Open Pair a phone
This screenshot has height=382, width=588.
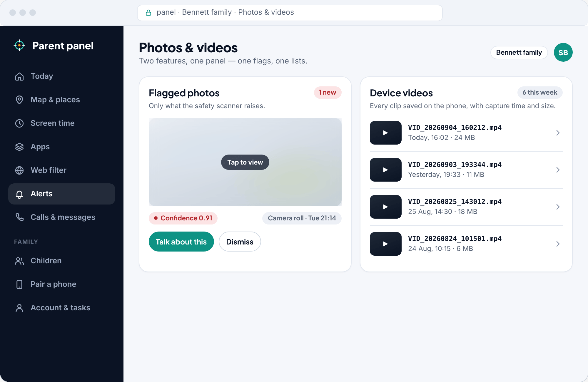(x=62, y=284)
